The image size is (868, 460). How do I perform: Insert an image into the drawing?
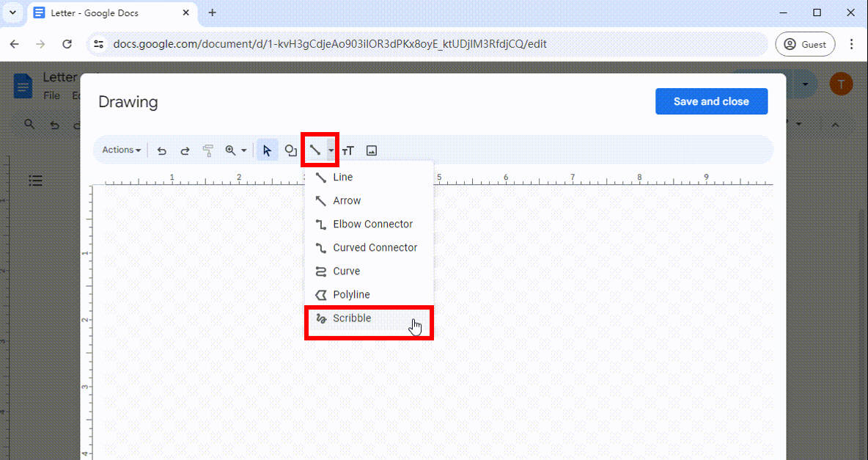pos(372,150)
